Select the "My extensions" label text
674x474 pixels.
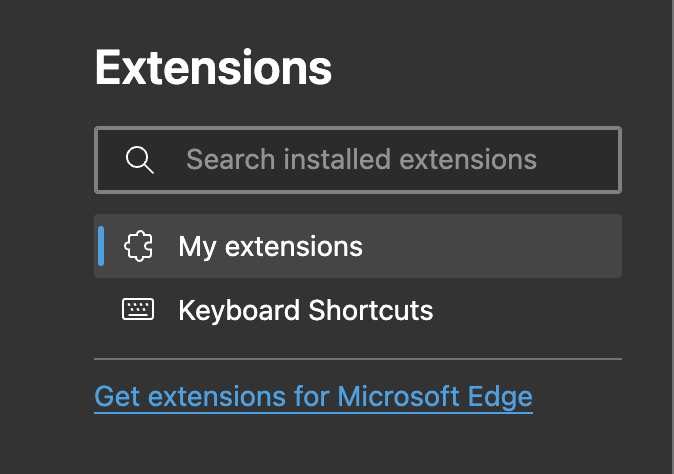(x=270, y=246)
